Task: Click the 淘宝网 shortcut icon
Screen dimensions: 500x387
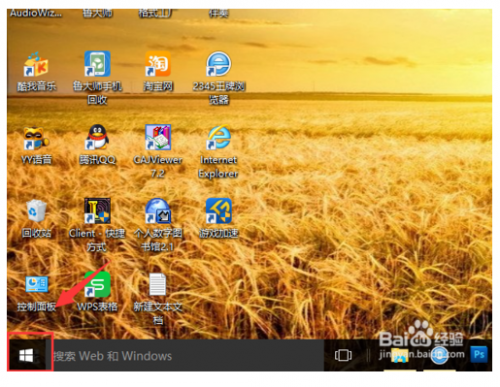Action: pos(158,64)
